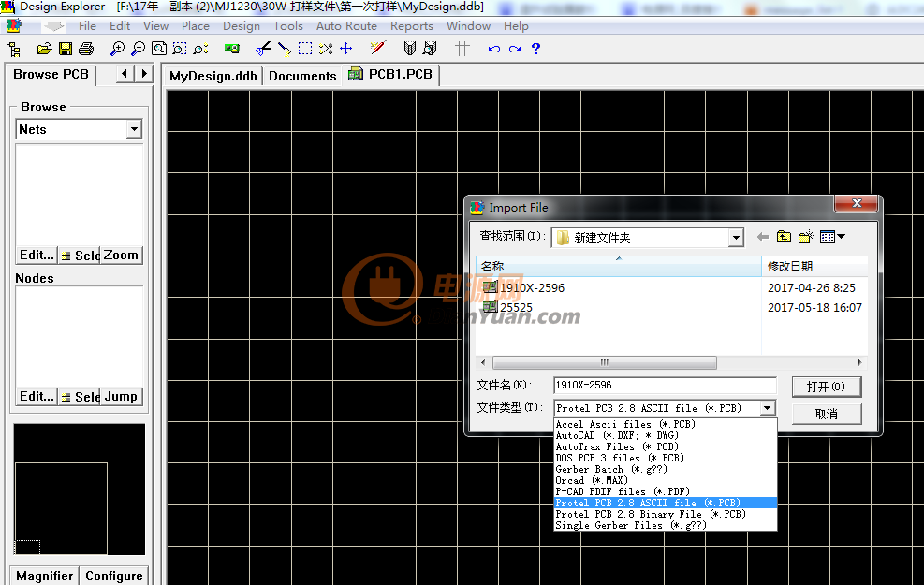Click the dashed rectangle select-inside icon

pyautogui.click(x=304, y=49)
